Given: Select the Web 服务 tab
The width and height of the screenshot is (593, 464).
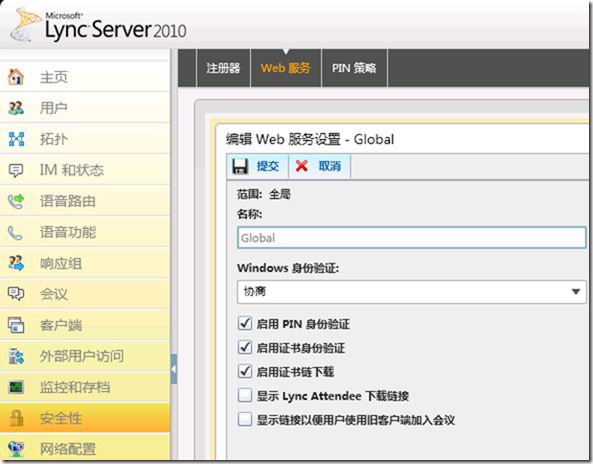Looking at the screenshot, I should (x=286, y=68).
